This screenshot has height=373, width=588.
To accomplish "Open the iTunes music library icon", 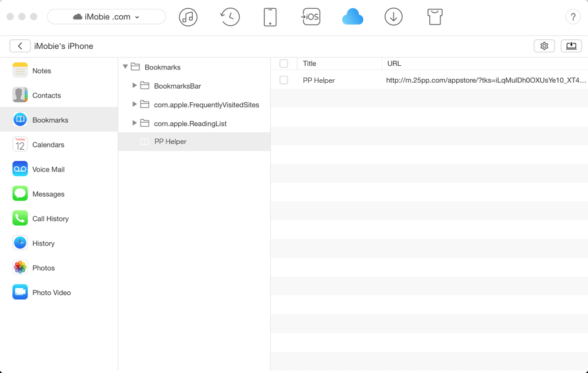I will (x=188, y=17).
